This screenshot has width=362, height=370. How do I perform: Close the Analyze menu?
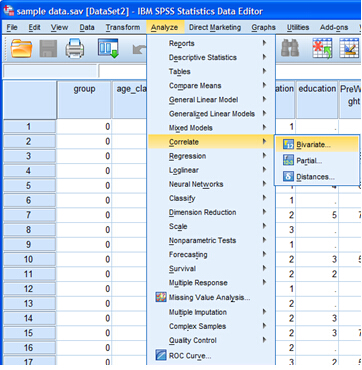tap(165, 27)
